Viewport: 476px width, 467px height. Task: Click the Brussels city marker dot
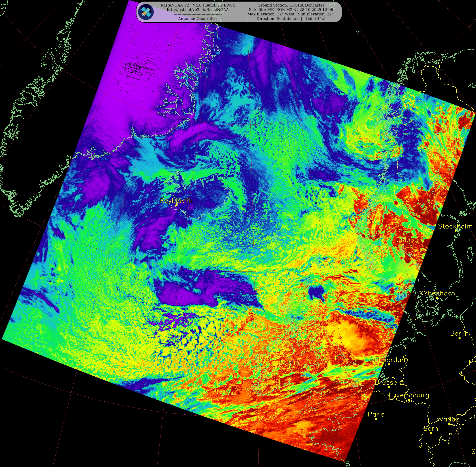click(x=389, y=387)
